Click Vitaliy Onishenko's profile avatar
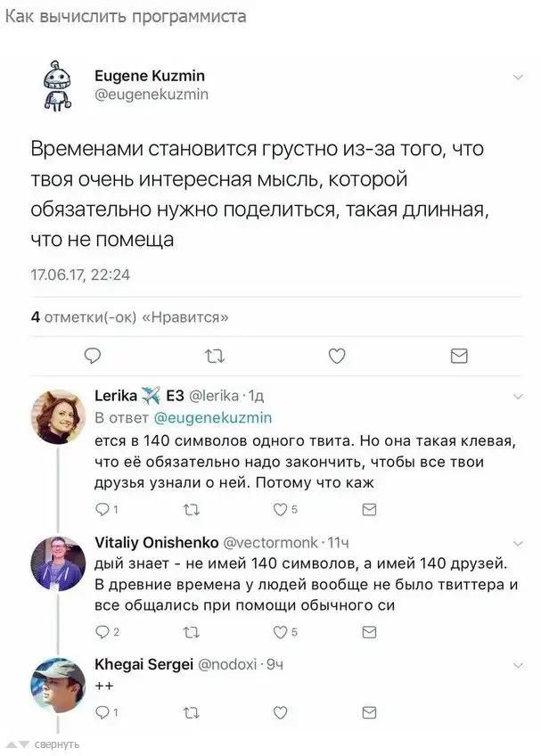 (58, 563)
